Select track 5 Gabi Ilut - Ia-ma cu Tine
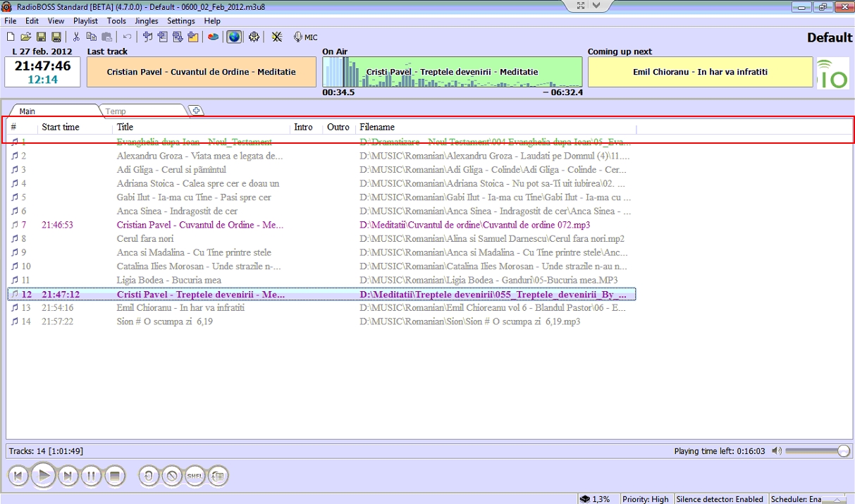855x504 pixels. click(x=321, y=197)
